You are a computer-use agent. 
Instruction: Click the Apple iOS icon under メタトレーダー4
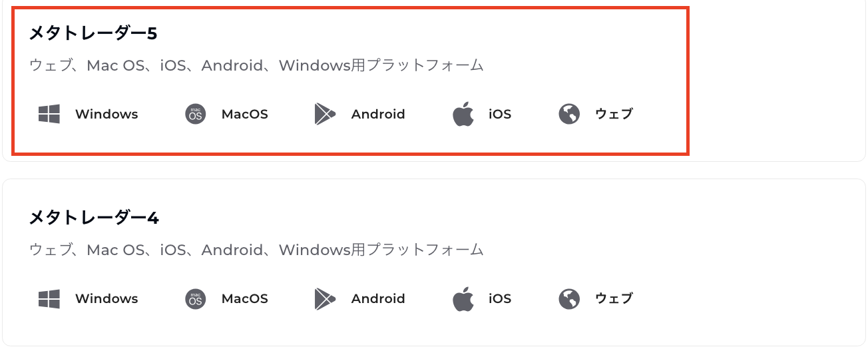(x=463, y=298)
